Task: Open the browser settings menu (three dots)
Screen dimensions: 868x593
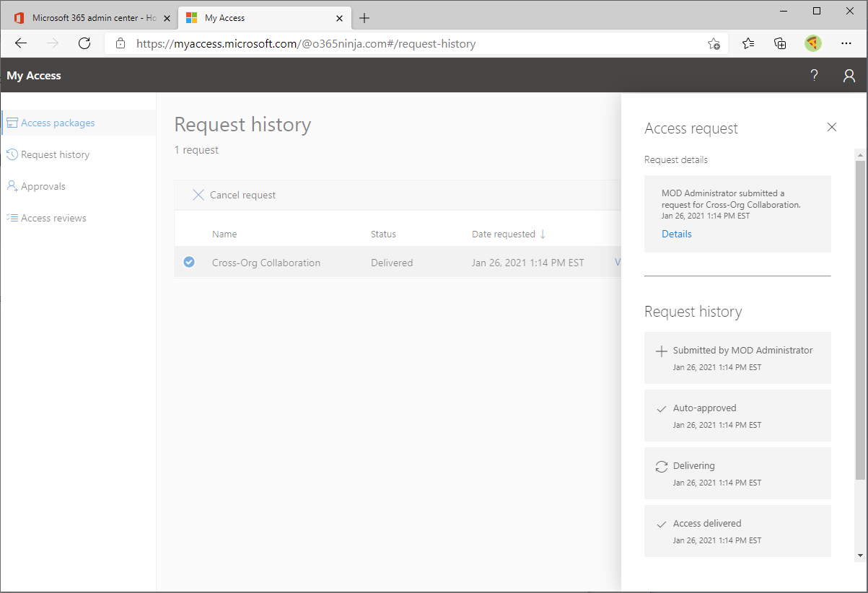Action: coord(846,43)
